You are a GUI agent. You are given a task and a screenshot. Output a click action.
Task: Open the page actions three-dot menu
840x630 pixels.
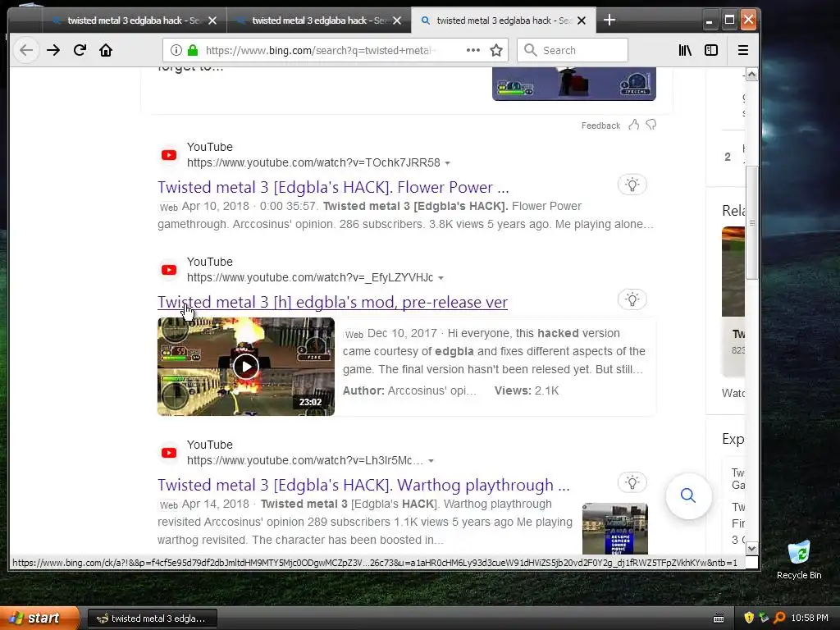pos(473,50)
